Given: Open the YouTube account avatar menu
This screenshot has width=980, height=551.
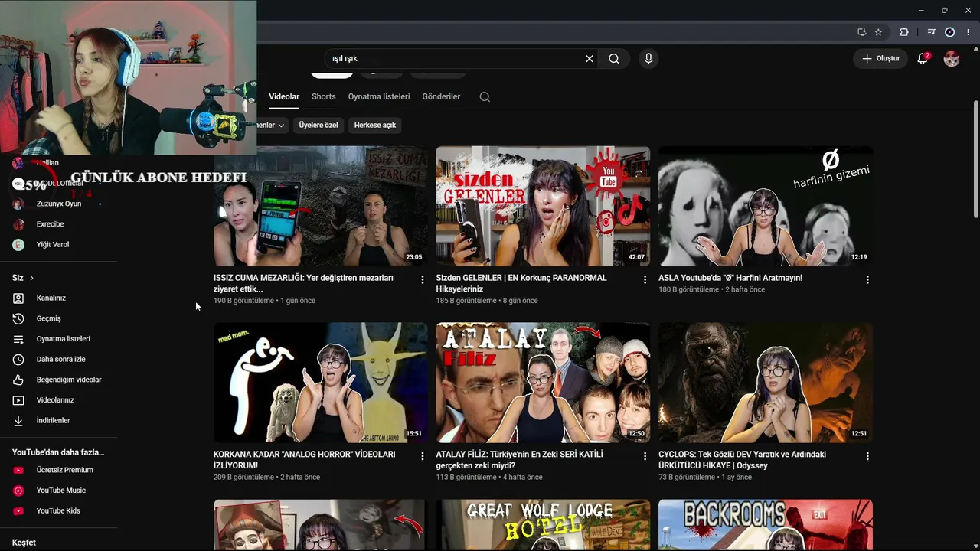Looking at the screenshot, I should tap(952, 58).
